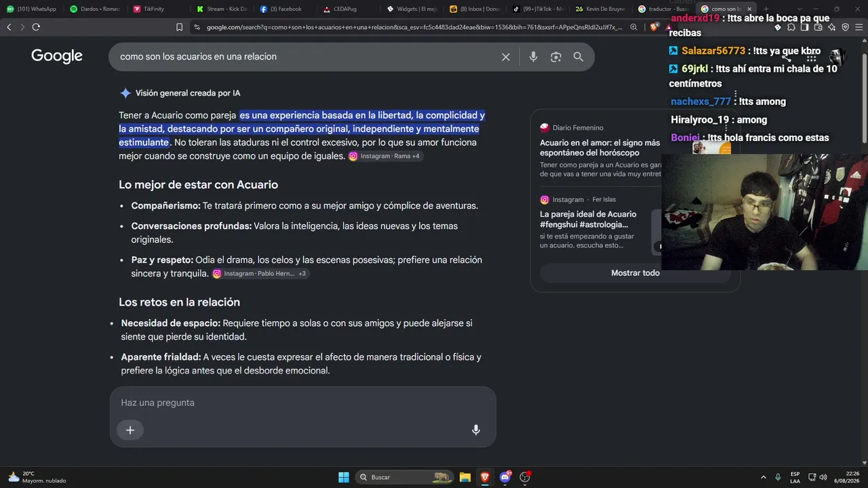Switch to the Widgets tab
868x488 pixels.
pos(411,9)
